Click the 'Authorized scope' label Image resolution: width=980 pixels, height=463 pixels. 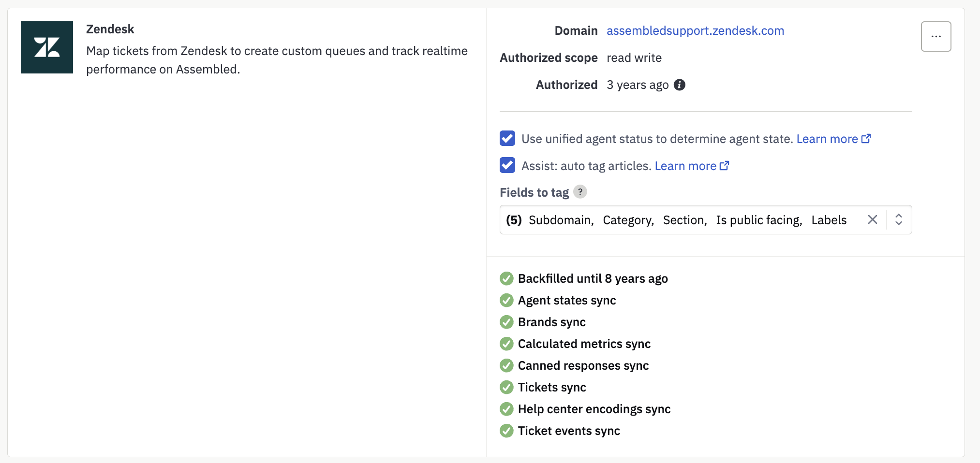[549, 58]
